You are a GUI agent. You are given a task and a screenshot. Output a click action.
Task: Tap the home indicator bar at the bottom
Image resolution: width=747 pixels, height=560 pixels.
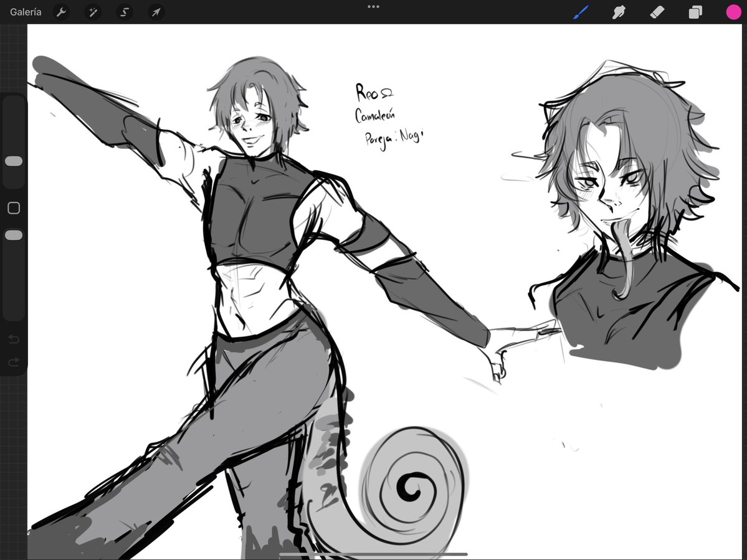[x=373, y=555]
